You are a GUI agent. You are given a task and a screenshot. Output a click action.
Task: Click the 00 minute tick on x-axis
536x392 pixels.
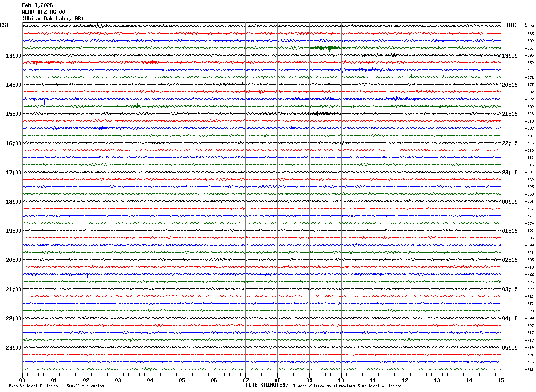(x=23, y=380)
